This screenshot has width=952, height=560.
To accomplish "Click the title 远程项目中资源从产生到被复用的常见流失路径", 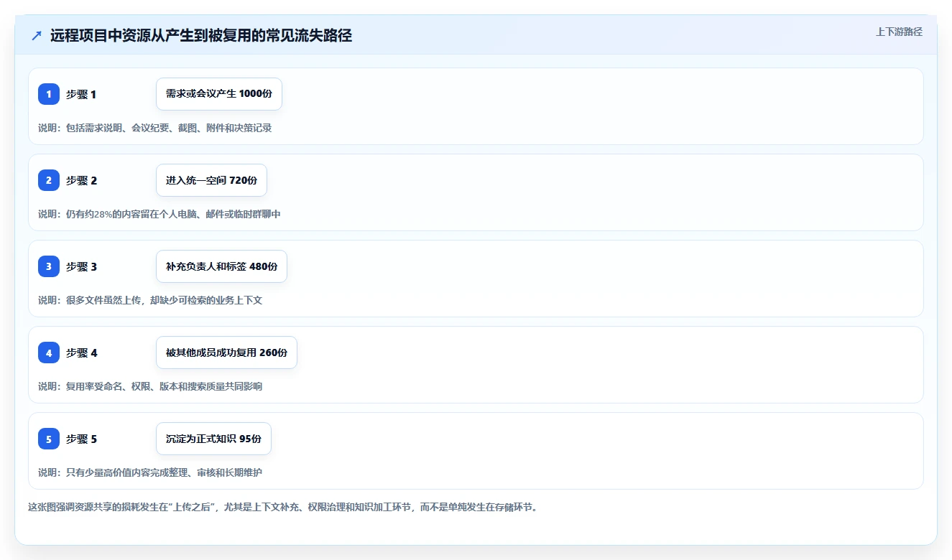I will coord(201,36).
